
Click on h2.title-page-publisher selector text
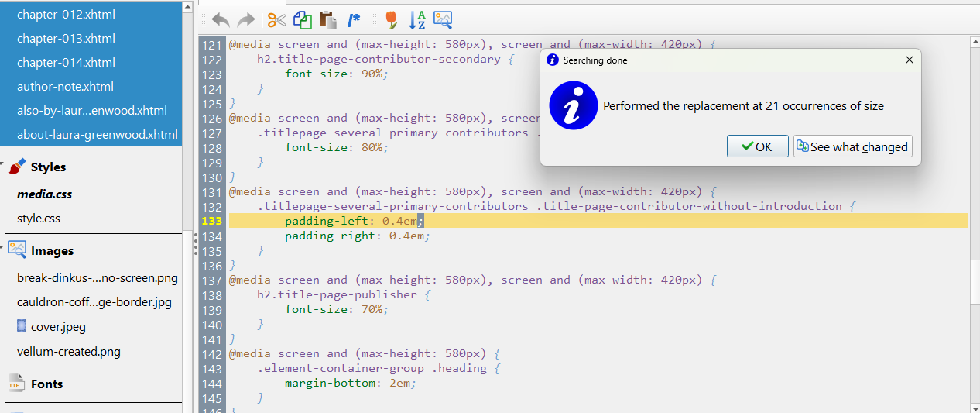click(338, 294)
